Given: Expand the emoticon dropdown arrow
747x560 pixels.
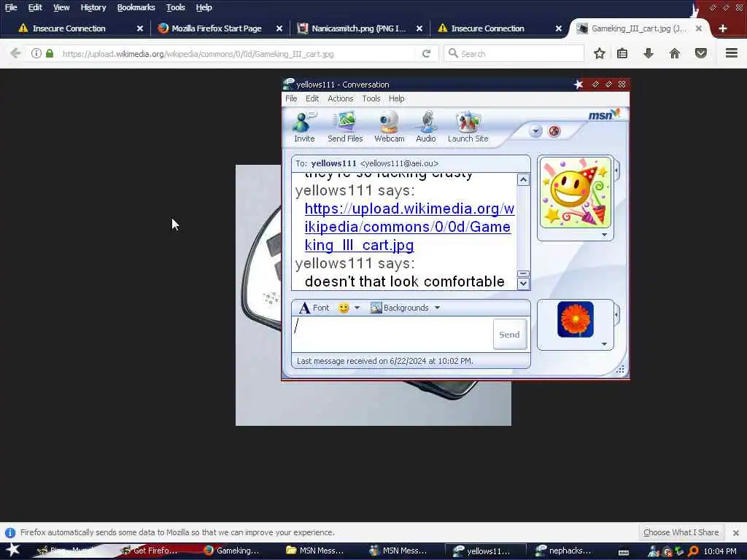Looking at the screenshot, I should (x=357, y=308).
